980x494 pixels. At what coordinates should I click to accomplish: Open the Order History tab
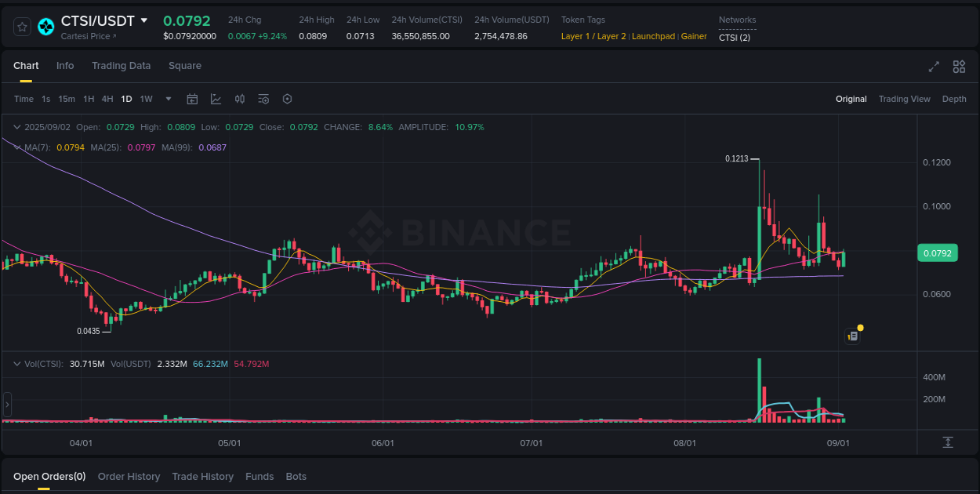pos(129,476)
